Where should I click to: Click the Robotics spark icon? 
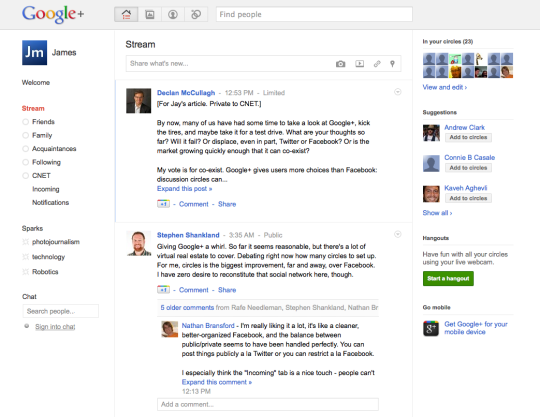click(25, 272)
